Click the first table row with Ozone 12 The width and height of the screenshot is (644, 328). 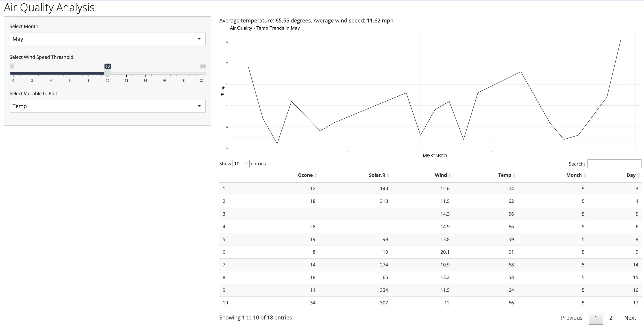(430, 188)
